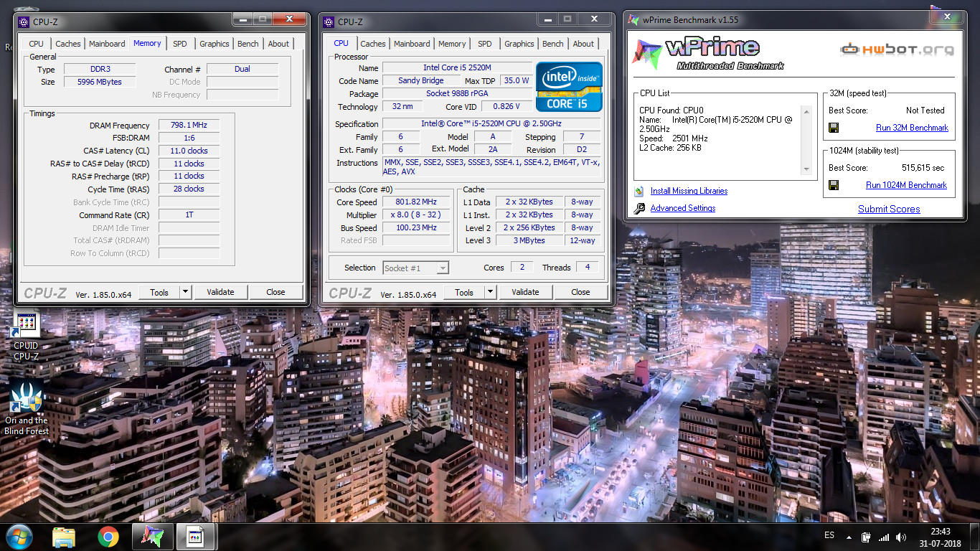Open Bench tab in Memory CPU-Z window
This screenshot has height=551, width=980.
click(248, 44)
